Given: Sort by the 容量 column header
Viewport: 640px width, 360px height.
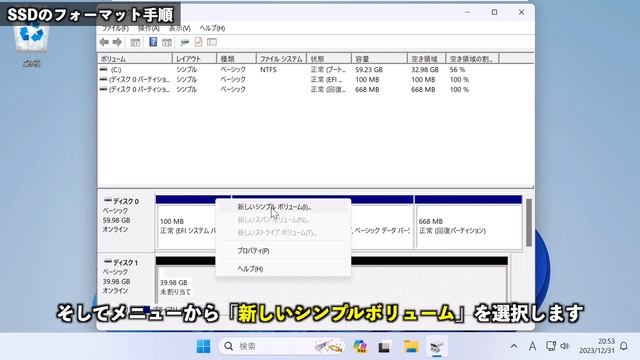Looking at the screenshot, I should pyautogui.click(x=379, y=59).
